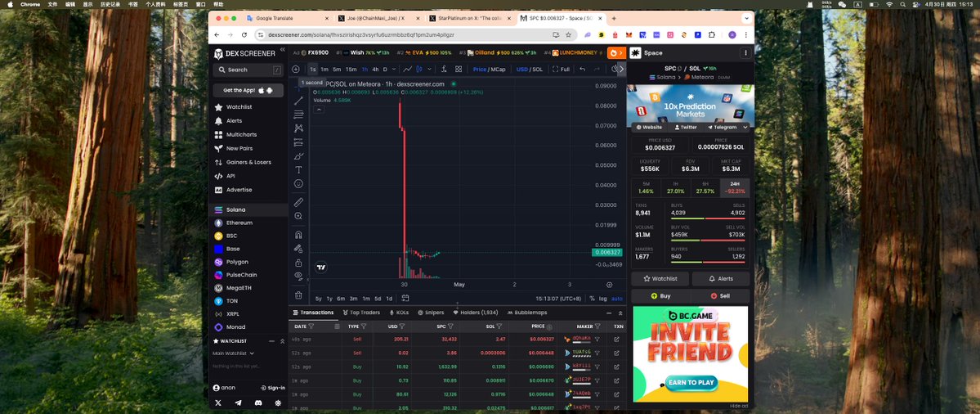Open token Twitter link

[686, 127]
